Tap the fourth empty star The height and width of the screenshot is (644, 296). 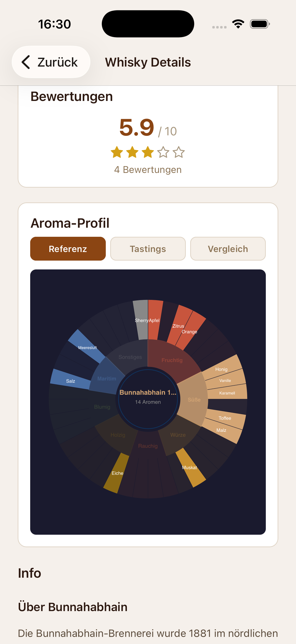tap(163, 152)
